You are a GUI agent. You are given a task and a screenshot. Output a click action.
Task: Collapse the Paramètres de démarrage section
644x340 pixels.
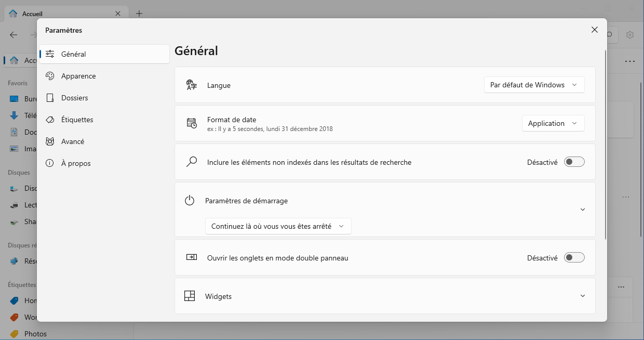[x=583, y=210]
